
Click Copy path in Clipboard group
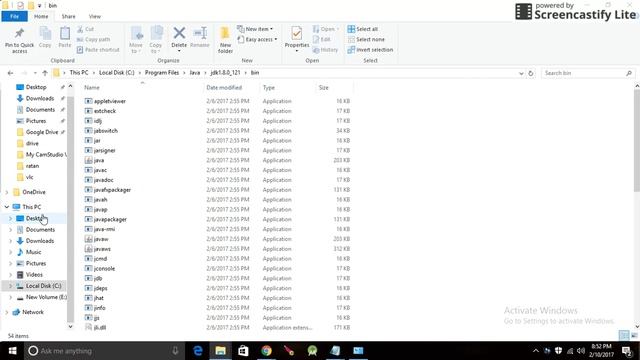pyautogui.click(x=93, y=39)
